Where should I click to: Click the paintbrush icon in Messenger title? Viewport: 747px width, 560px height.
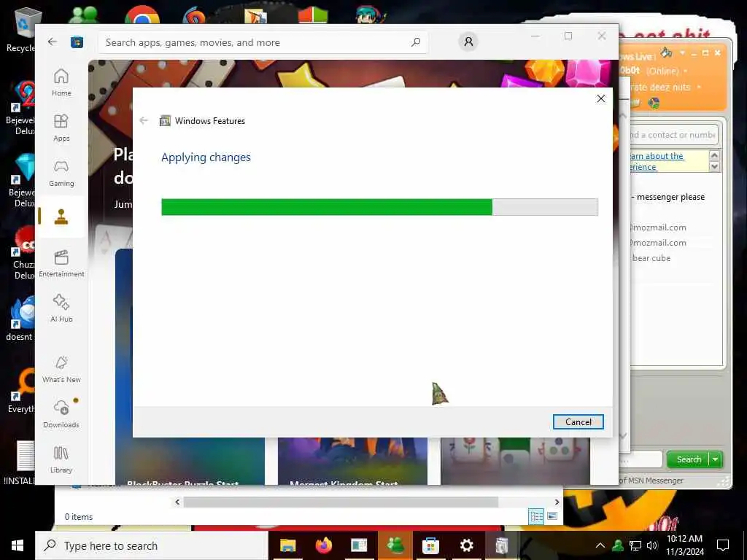click(x=667, y=52)
